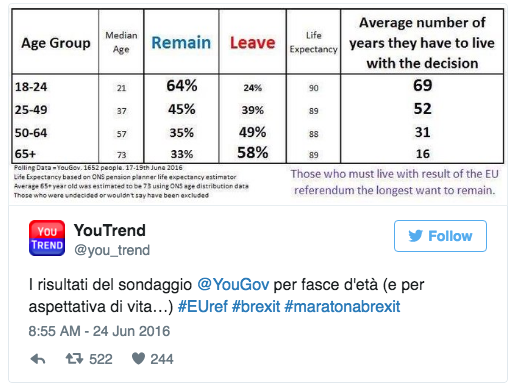
Task: Open the #EUref hashtag
Action: click(203, 306)
